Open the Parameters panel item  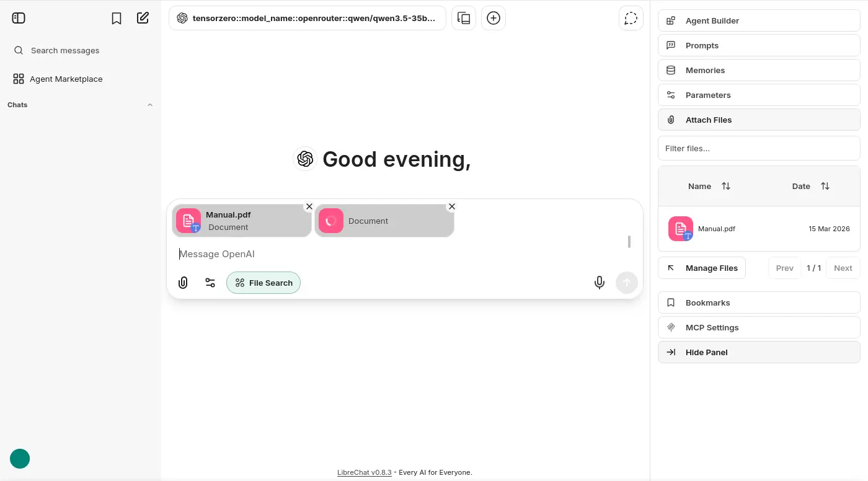tap(759, 95)
